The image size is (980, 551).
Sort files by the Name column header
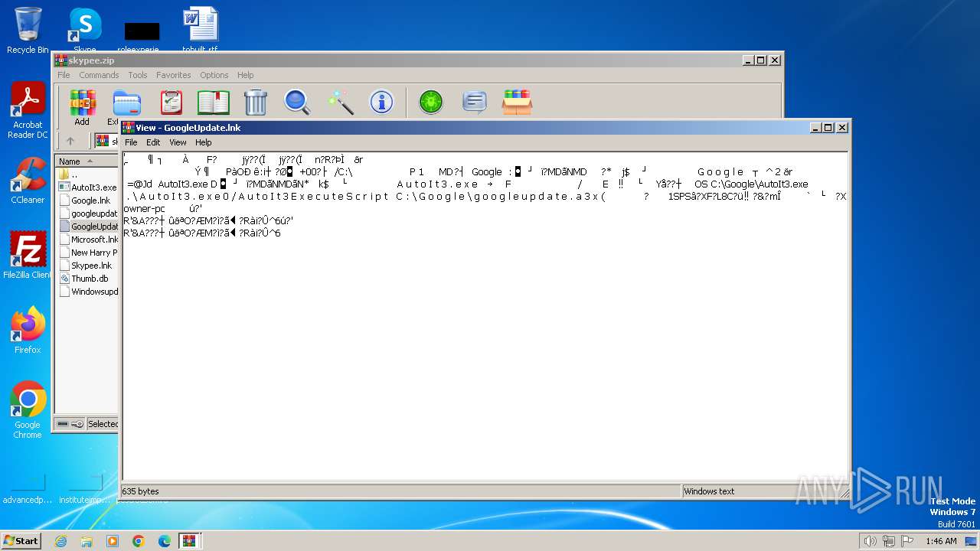point(87,161)
